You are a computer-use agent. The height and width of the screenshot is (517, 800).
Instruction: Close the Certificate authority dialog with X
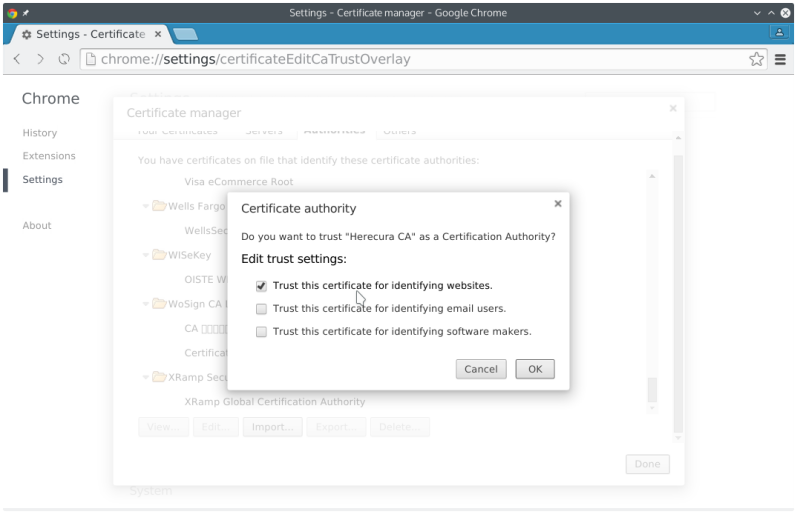557,204
